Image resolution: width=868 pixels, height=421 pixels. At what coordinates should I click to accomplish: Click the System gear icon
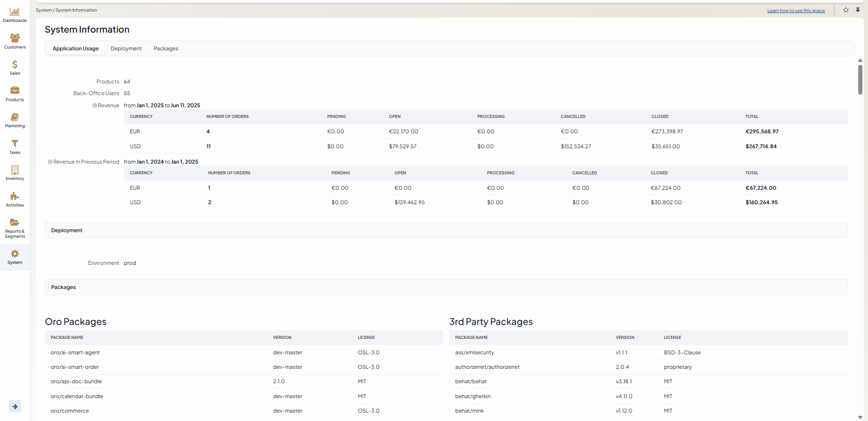[15, 254]
